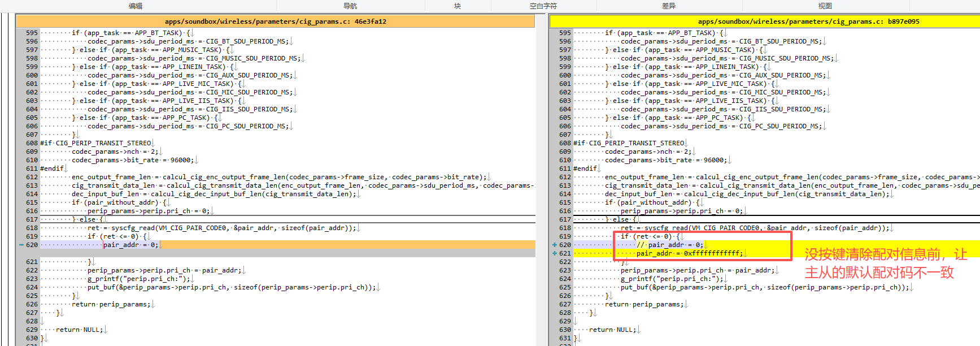This screenshot has height=346, width=980.
Task: Click 'if (pair_without_addr) {' in left pane
Action: pos(119,202)
